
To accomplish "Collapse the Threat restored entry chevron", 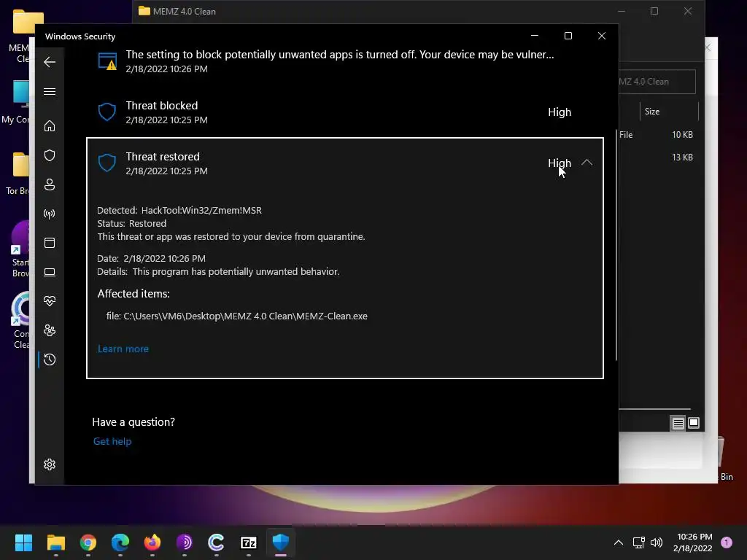I will pyautogui.click(x=587, y=163).
